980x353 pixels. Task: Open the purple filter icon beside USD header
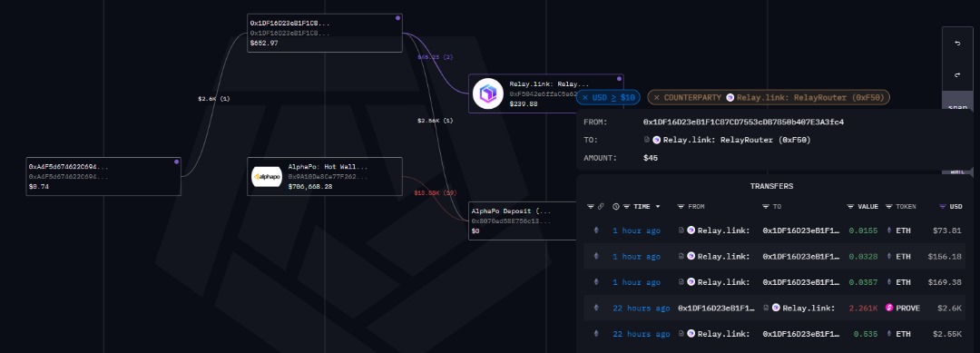pyautogui.click(x=943, y=206)
